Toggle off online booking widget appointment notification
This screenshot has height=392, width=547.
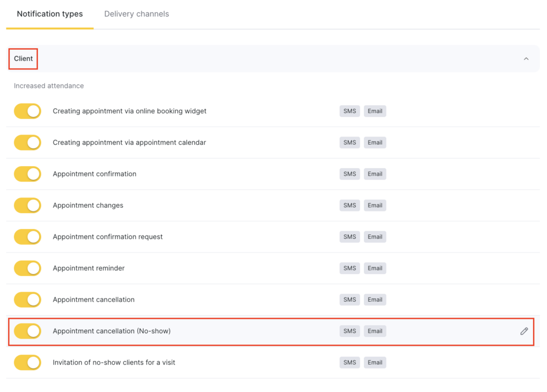pyautogui.click(x=28, y=111)
